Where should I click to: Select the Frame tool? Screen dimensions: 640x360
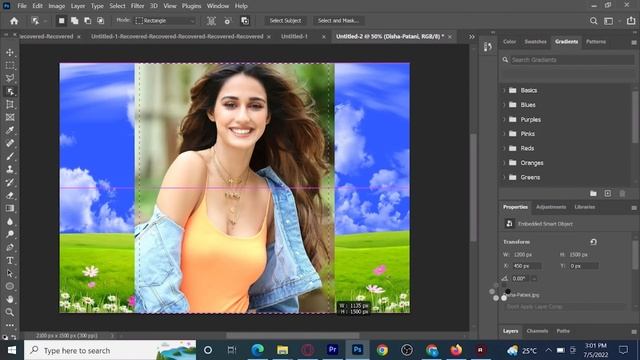pyautogui.click(x=10, y=118)
